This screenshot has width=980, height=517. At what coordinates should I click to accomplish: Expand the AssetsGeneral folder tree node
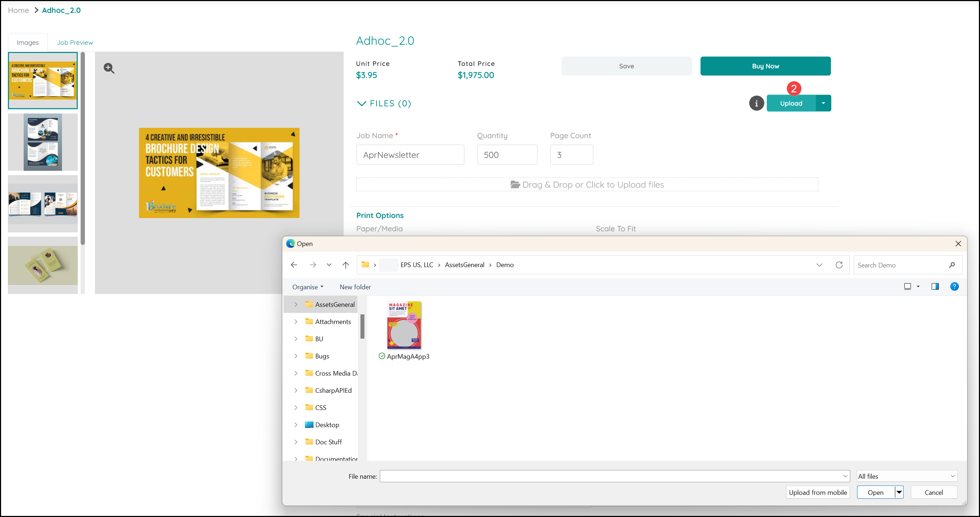click(x=296, y=304)
